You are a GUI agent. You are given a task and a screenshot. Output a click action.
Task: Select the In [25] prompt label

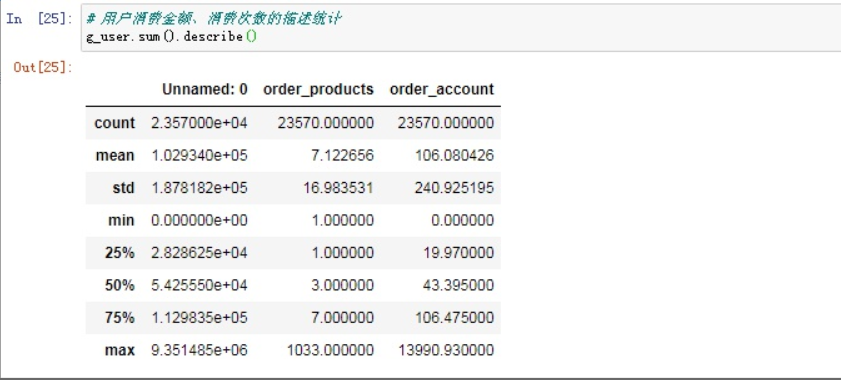click(40, 18)
